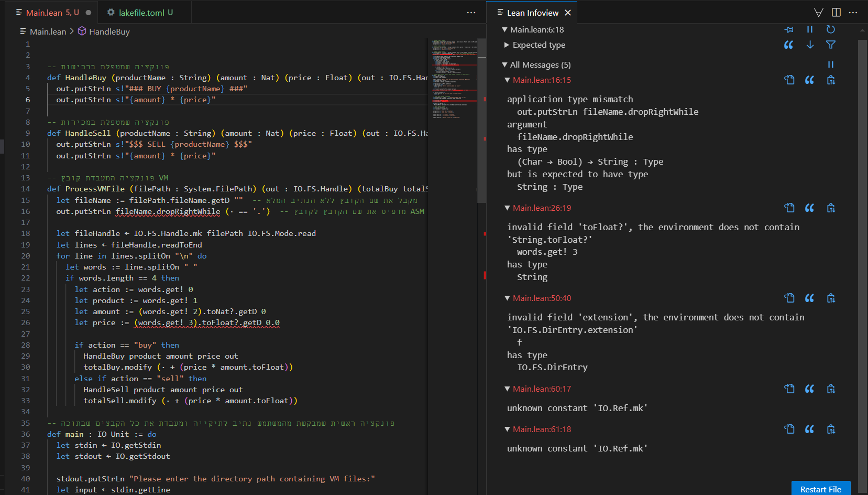This screenshot has height=495, width=868.
Task: Click the infoview scrollbar up arrow
Action: coord(862,30)
